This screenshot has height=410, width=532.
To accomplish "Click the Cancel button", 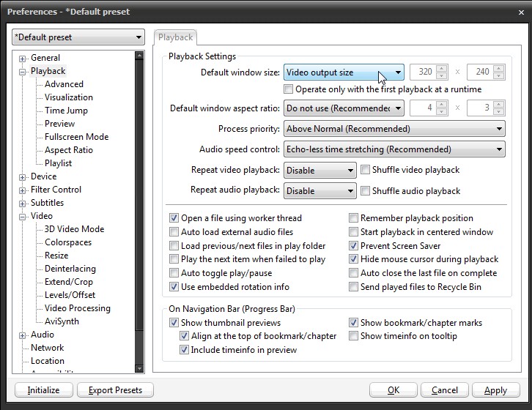I will tap(445, 390).
